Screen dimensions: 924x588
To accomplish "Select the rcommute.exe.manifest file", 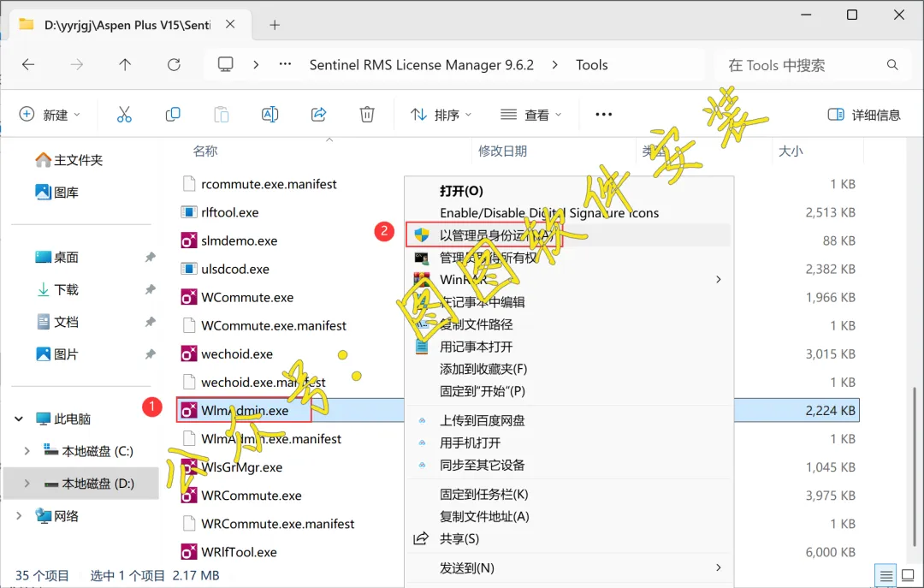I will click(269, 184).
